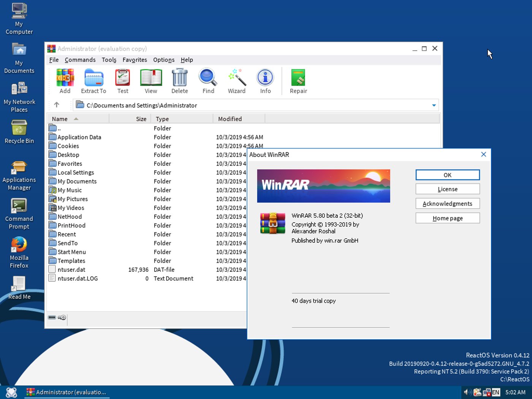Open the Options menu
The width and height of the screenshot is (532, 399).
[x=163, y=60]
